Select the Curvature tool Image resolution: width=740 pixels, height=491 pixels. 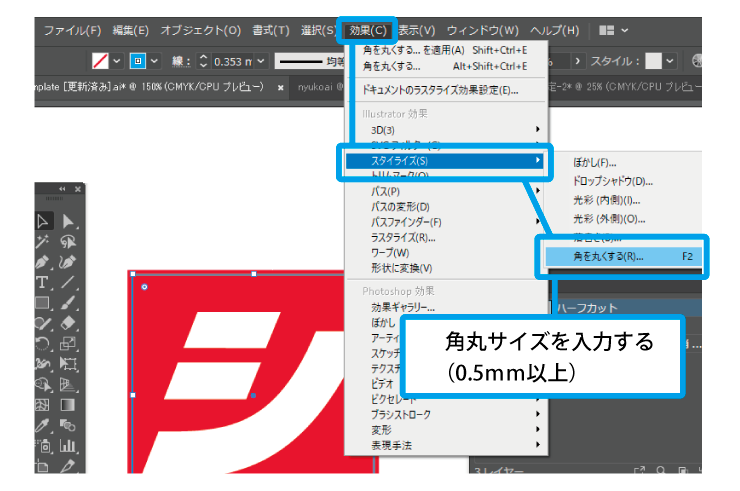[x=68, y=262]
